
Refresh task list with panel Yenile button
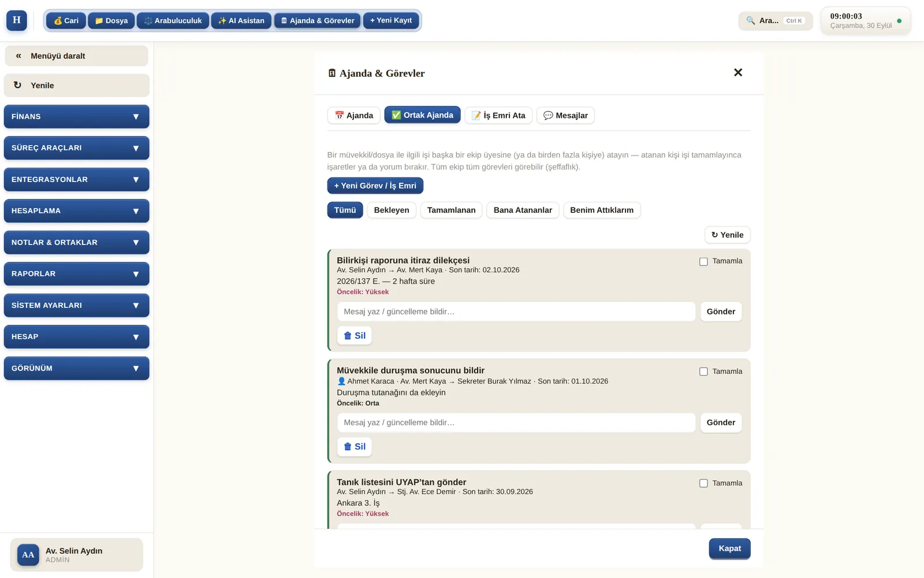tap(728, 235)
